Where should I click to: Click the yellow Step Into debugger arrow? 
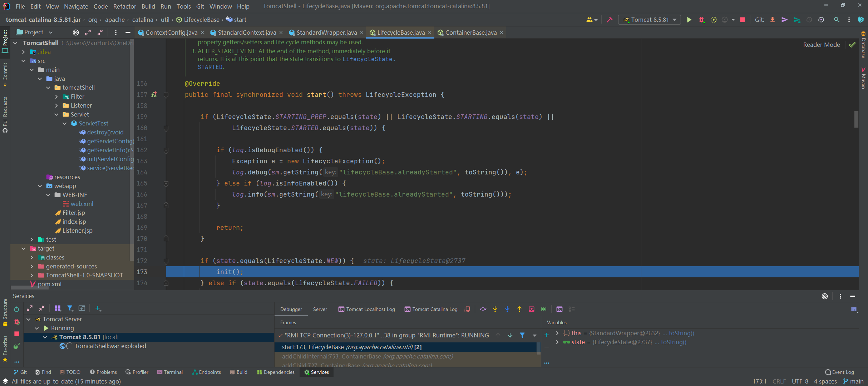click(x=495, y=309)
